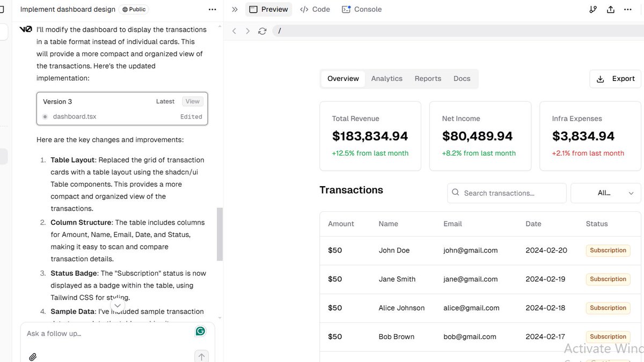Image resolution: width=644 pixels, height=362 pixels.
Task: Open the three-dots menu beside Public badge
Action: point(212,9)
